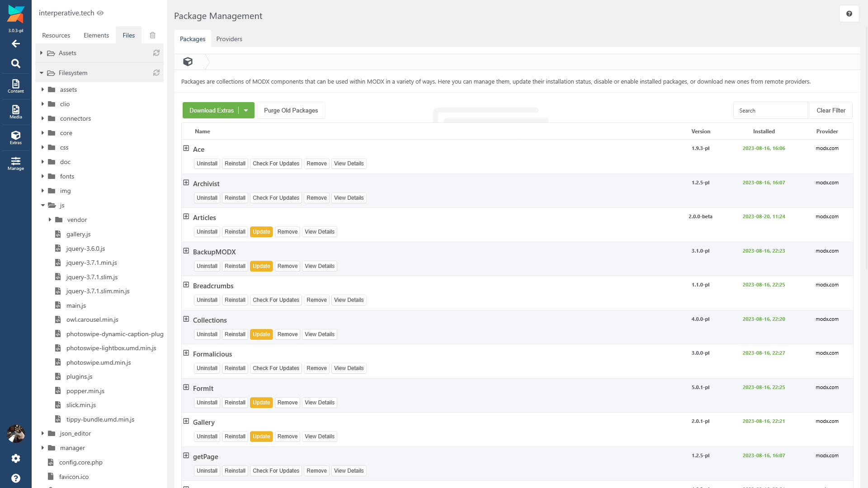868x488 pixels.
Task: Click the MODX logo icon
Action: (x=16, y=14)
